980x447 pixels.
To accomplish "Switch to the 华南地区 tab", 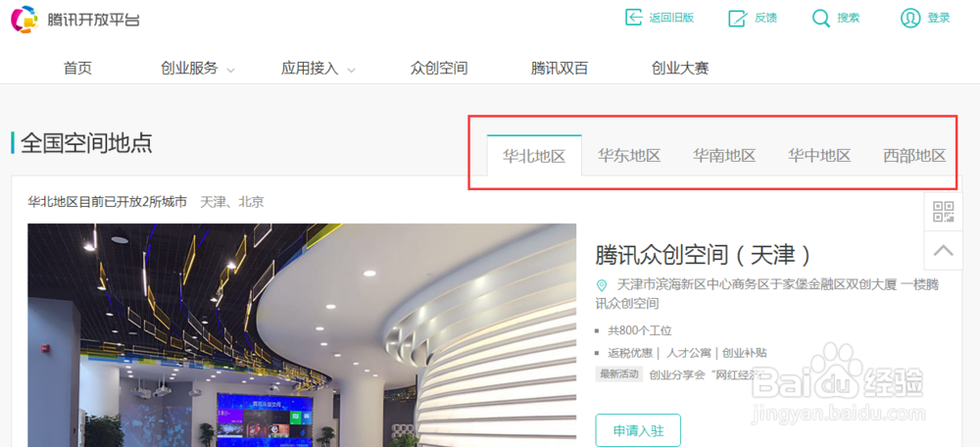I will coord(724,155).
